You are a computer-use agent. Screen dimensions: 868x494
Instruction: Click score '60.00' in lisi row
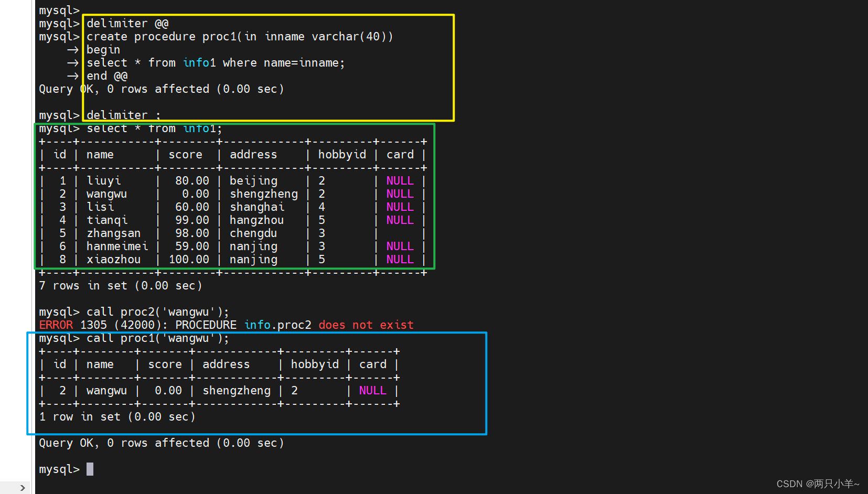coord(192,207)
